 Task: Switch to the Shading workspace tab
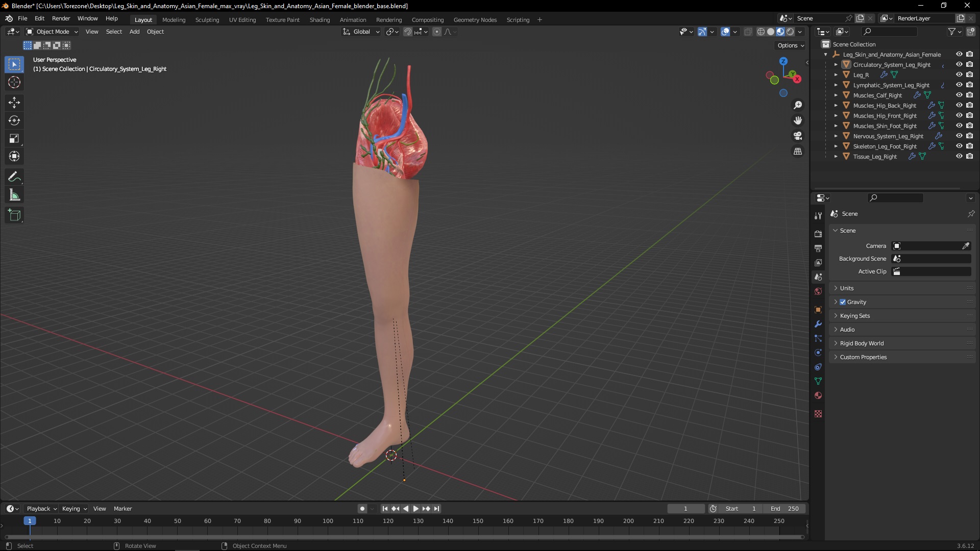(320, 20)
